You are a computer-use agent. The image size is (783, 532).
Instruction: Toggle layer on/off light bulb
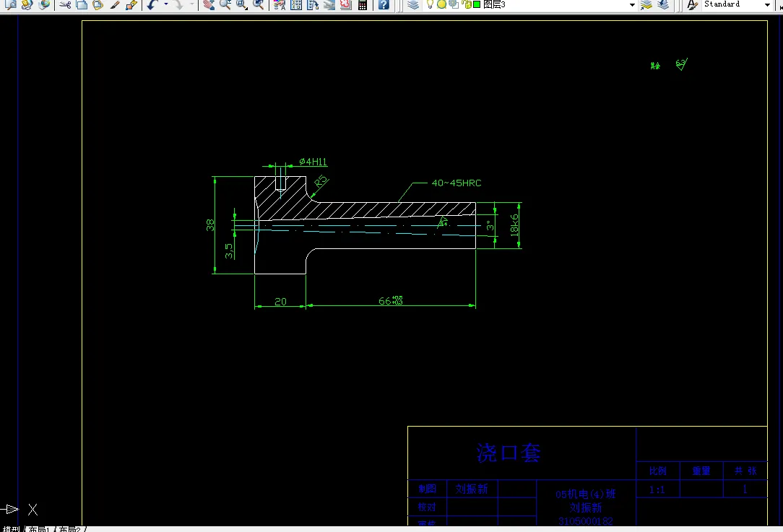click(x=430, y=4)
